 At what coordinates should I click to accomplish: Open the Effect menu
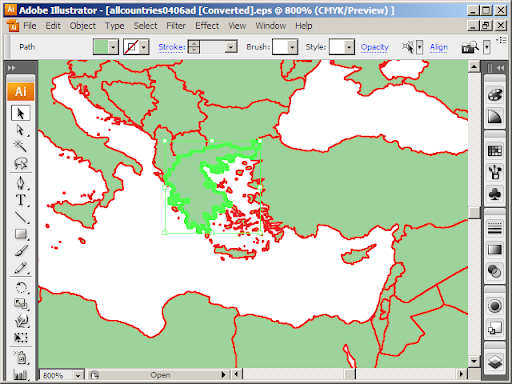point(207,26)
